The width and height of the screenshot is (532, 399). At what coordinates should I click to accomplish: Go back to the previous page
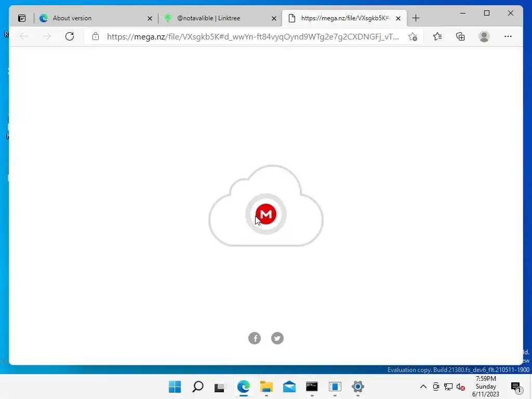(x=24, y=36)
